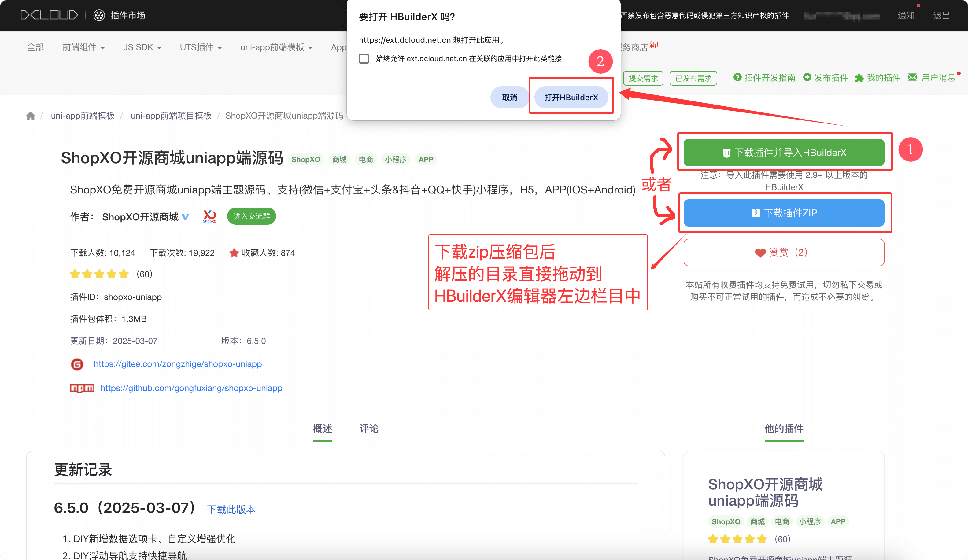Click 他的插件 card title ShopXO开源商城uniapp端源码
968x560 pixels.
[765, 492]
